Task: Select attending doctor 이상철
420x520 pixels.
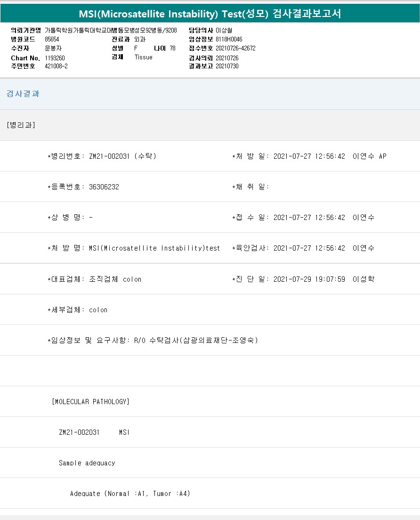Action: click(x=224, y=31)
